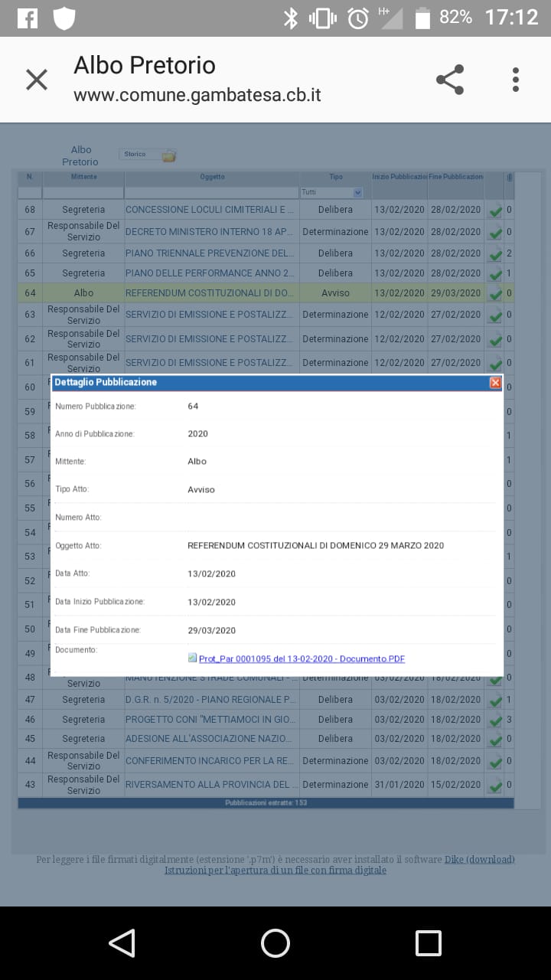
Task: Tap the Facebook notification icon in status bar
Action: (27, 18)
